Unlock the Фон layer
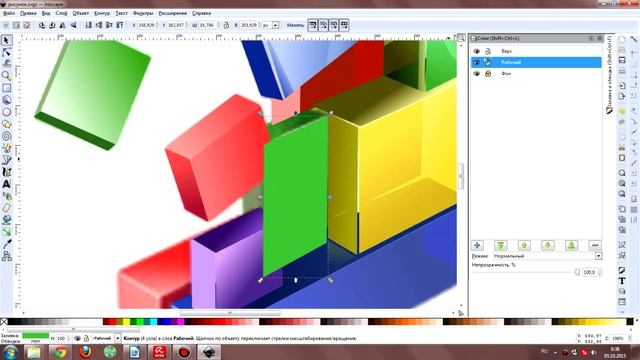640x360 pixels. pyautogui.click(x=488, y=74)
